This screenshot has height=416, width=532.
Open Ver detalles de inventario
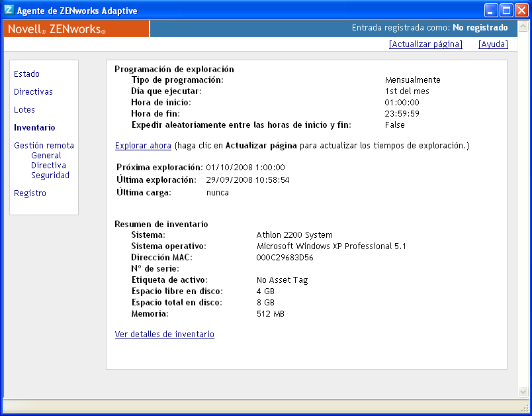(165, 334)
